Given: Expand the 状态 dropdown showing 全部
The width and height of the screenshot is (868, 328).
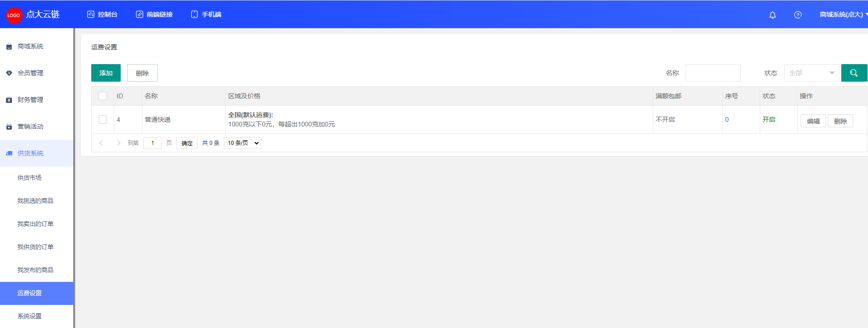Looking at the screenshot, I should [811, 73].
